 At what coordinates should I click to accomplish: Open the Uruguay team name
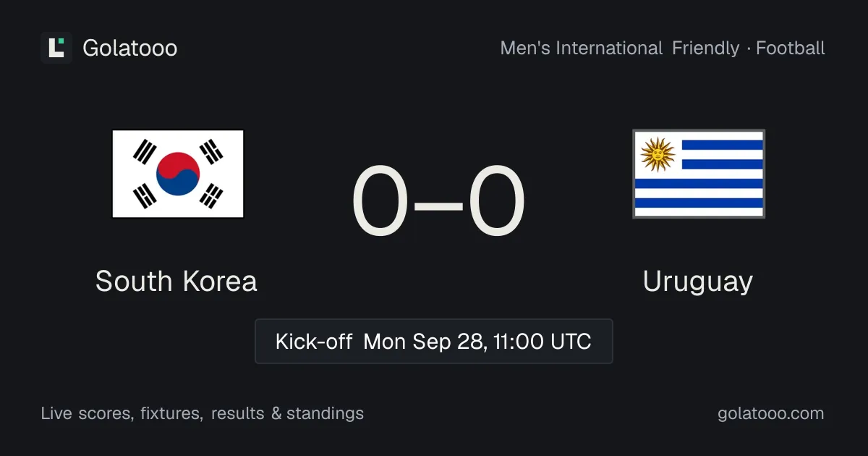click(698, 282)
